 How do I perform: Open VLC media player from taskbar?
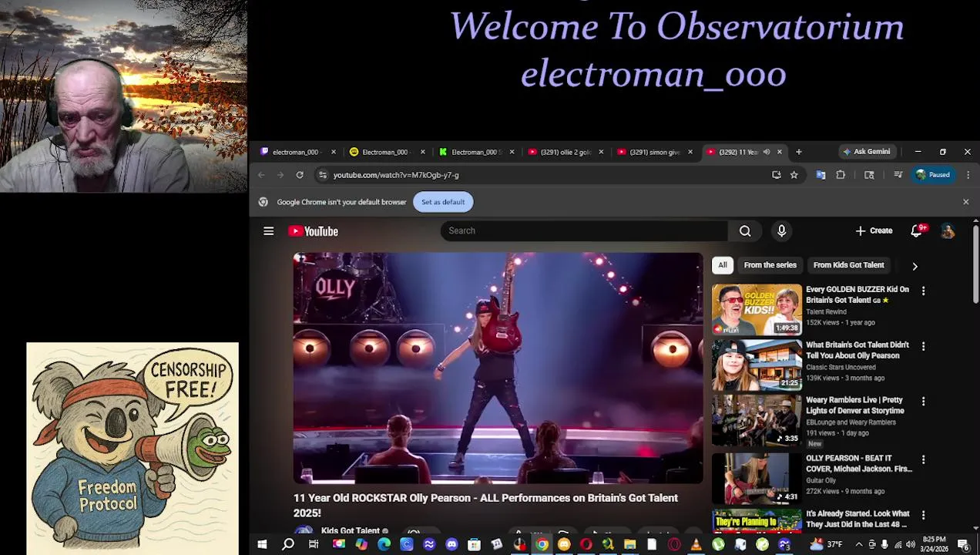click(x=696, y=545)
